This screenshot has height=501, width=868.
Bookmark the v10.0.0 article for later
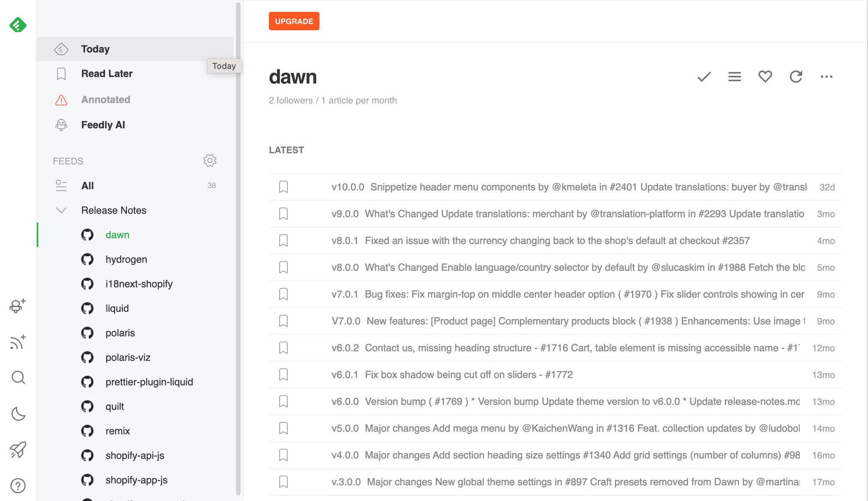pyautogui.click(x=284, y=187)
